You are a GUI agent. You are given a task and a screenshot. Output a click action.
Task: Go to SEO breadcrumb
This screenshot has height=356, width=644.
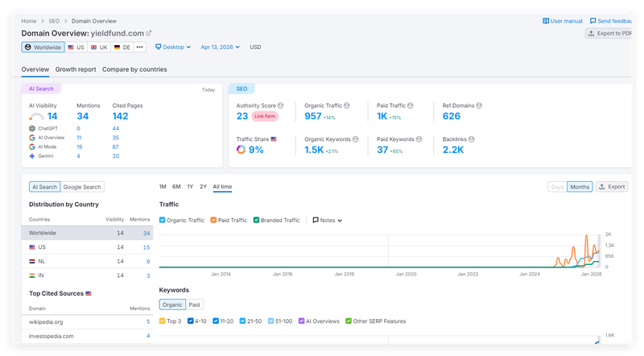point(54,21)
